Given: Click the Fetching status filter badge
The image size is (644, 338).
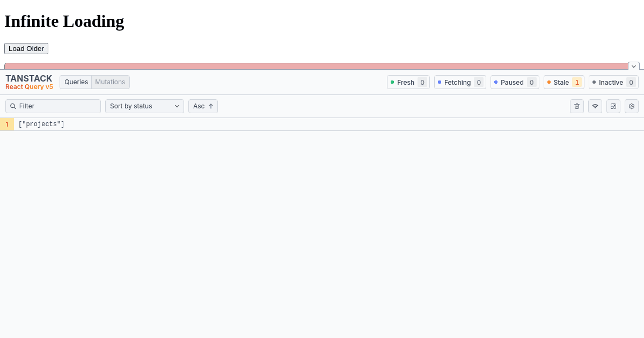Looking at the screenshot, I should 460,82.
